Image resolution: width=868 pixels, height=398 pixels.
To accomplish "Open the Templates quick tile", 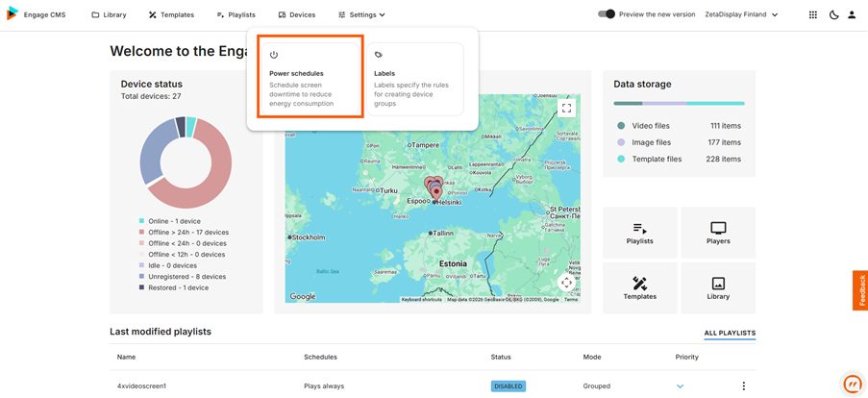I will (x=639, y=287).
